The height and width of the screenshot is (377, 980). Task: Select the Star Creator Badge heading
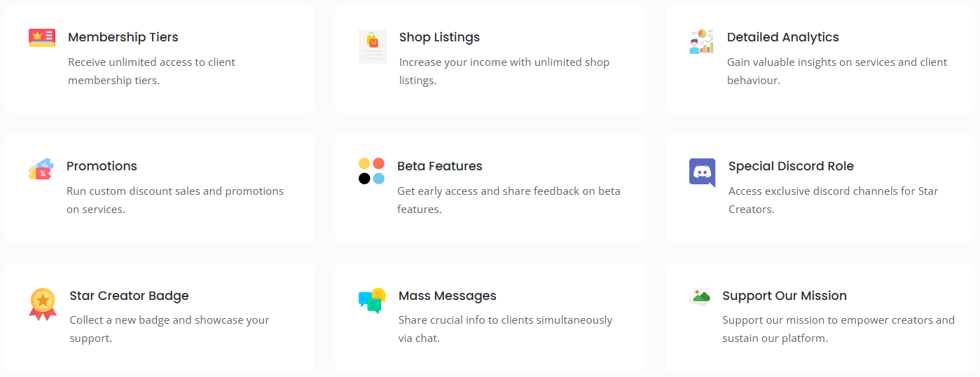pyautogui.click(x=129, y=296)
